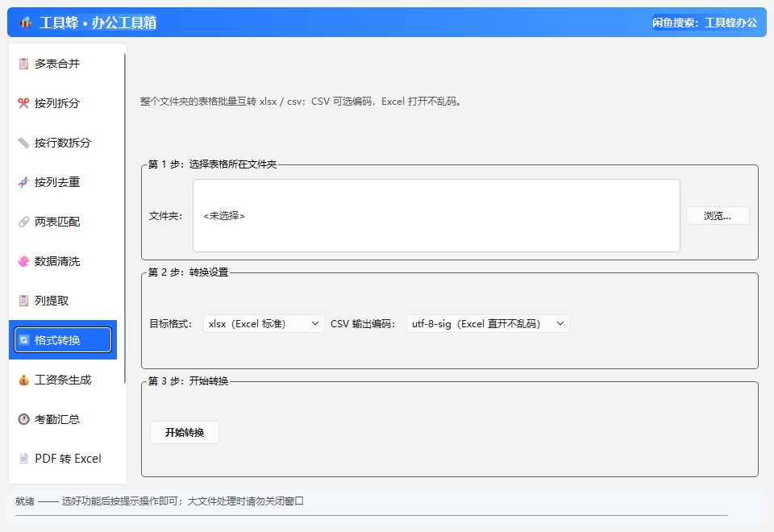Image resolution: width=774 pixels, height=532 pixels.
Task: Click the 浏览... button
Action: [718, 216]
